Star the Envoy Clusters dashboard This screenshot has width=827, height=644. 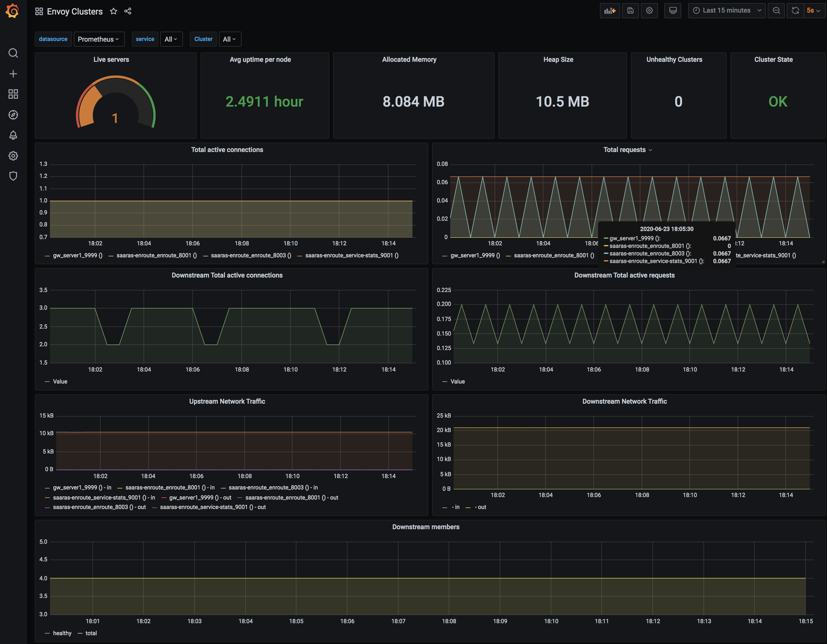point(113,11)
